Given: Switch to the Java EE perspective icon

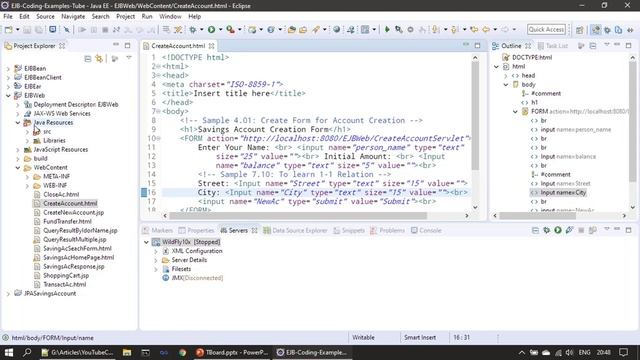Looking at the screenshot, I should point(596,30).
